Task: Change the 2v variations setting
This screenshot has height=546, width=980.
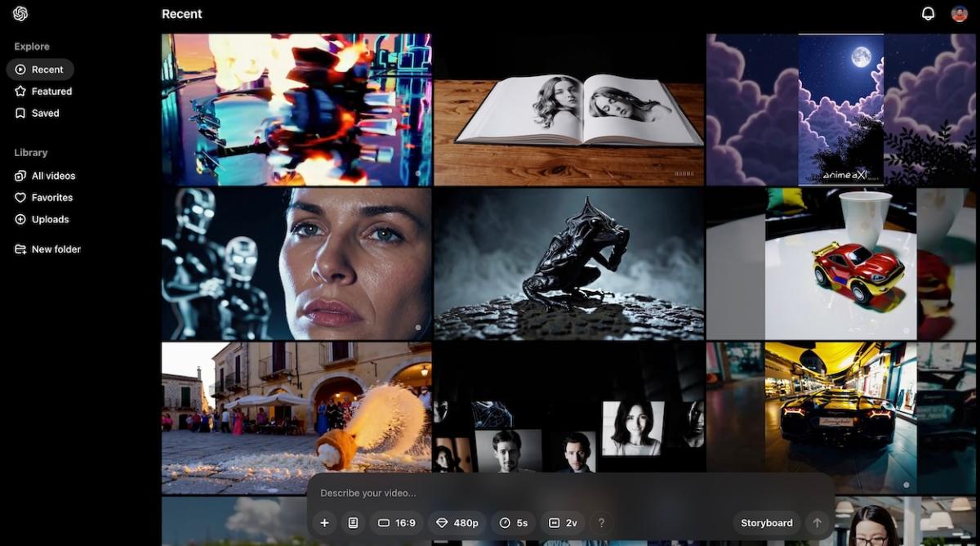Action: (563, 523)
